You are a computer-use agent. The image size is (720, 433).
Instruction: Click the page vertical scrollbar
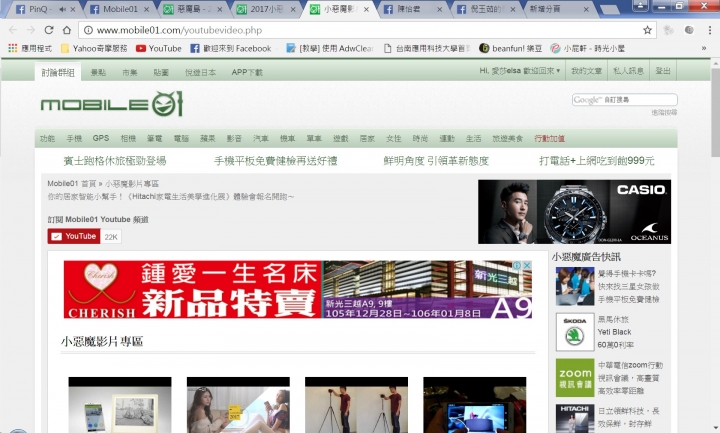715,112
